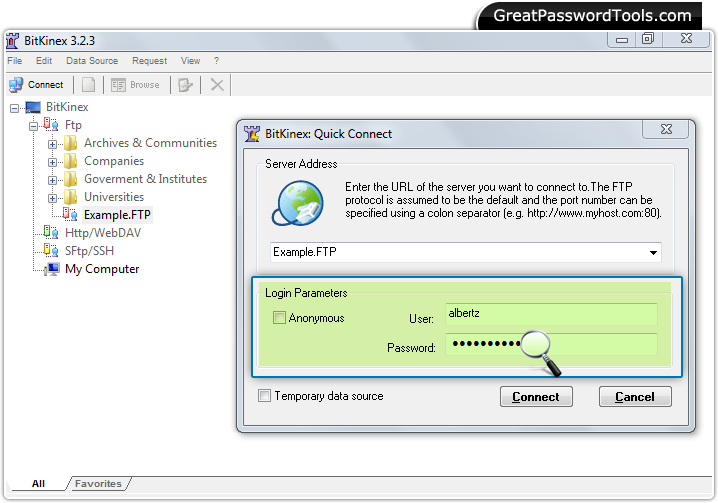Click the User input field
This screenshot has width=718, height=503.
point(551,314)
